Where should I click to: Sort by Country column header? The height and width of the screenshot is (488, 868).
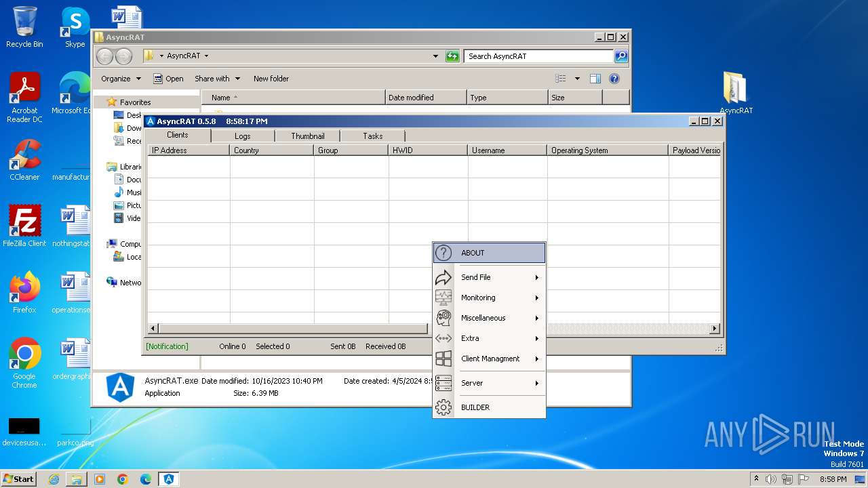(272, 150)
